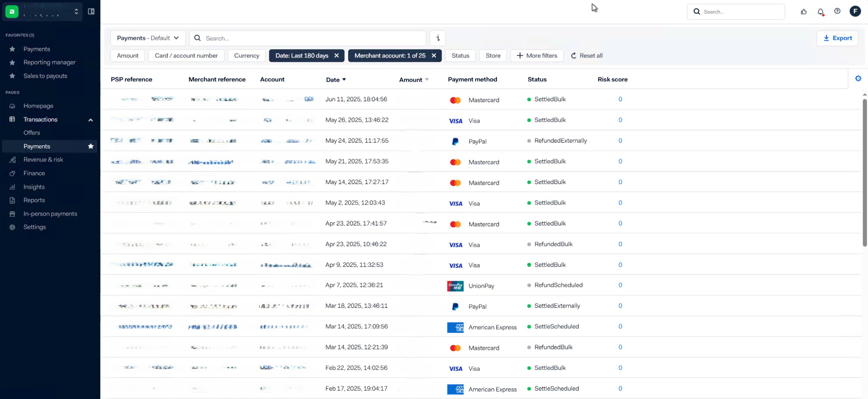Open risk score 0 for Jun 11, 2025 payment

pos(620,99)
